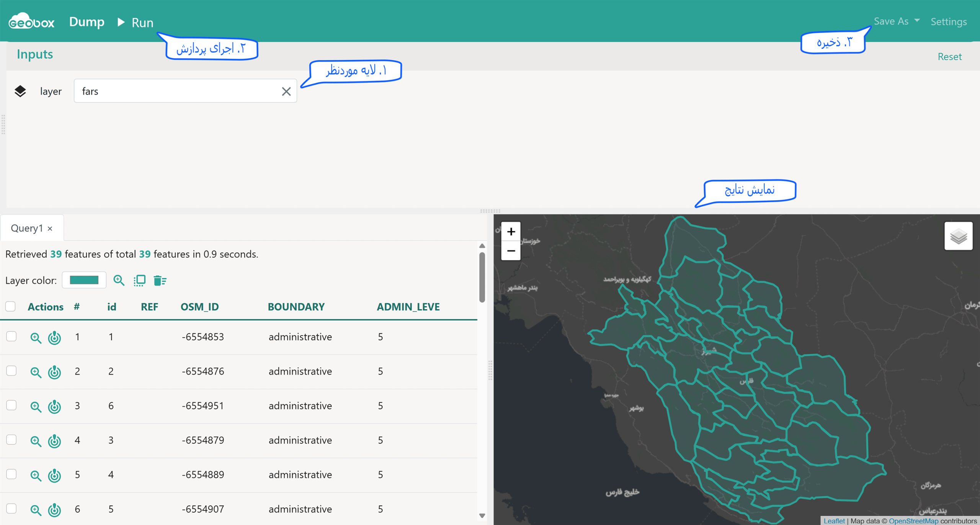Click the select-all features icon next to Layer color
Viewport: 980px width, 525px height.
coord(139,280)
